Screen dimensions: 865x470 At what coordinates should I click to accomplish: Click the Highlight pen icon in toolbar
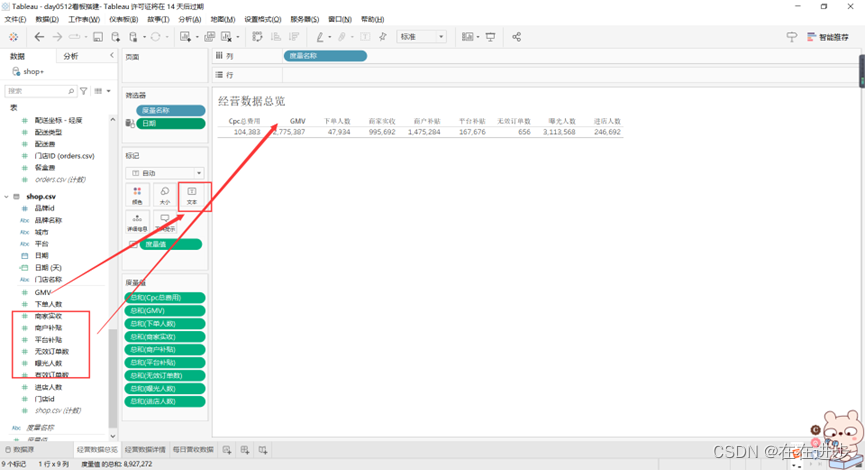[x=320, y=37]
